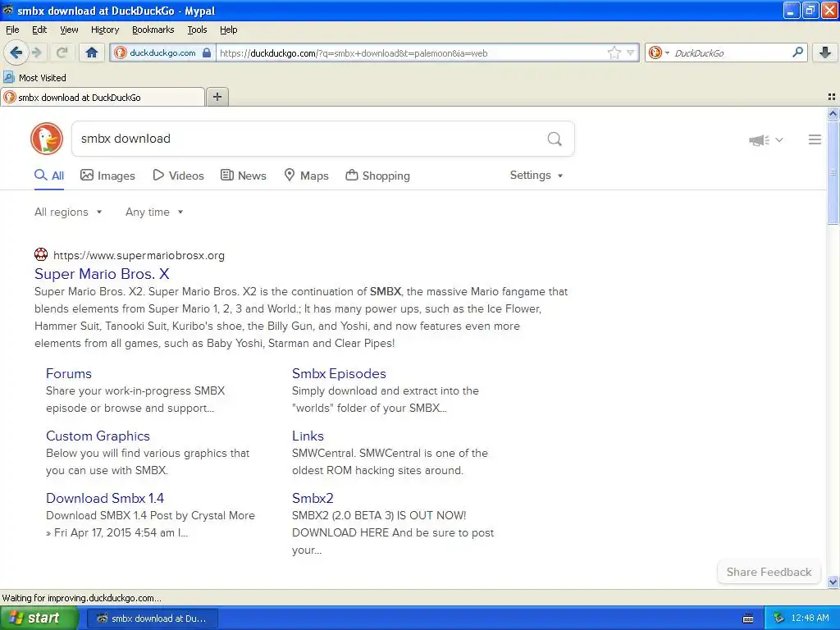The height and width of the screenshot is (630, 840).
Task: Switch to Videos results tab
Action: click(178, 176)
